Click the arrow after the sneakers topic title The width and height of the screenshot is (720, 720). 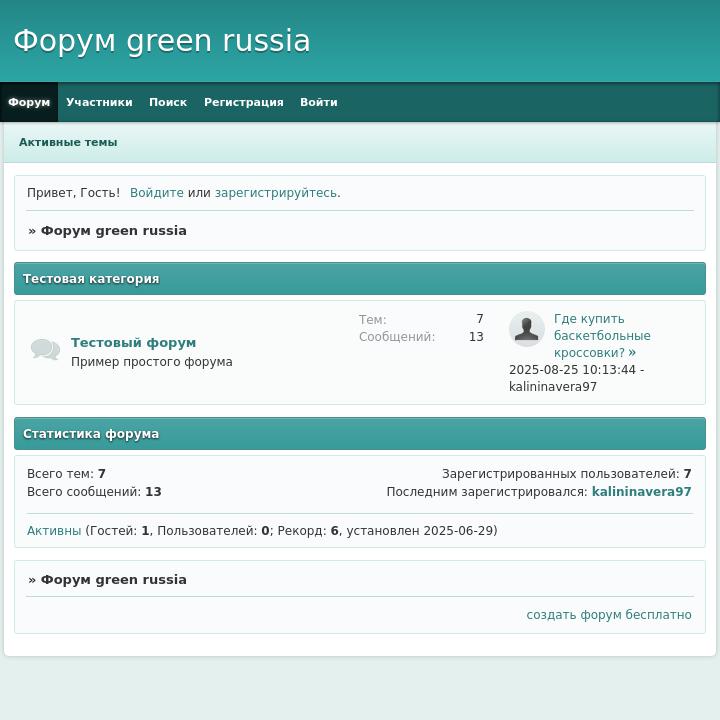[x=632, y=353]
